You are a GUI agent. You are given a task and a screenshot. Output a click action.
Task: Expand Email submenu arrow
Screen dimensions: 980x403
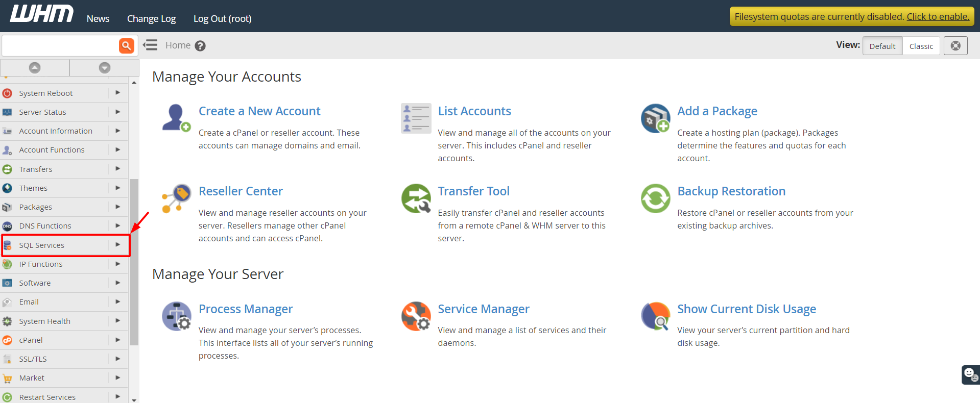[x=118, y=301]
